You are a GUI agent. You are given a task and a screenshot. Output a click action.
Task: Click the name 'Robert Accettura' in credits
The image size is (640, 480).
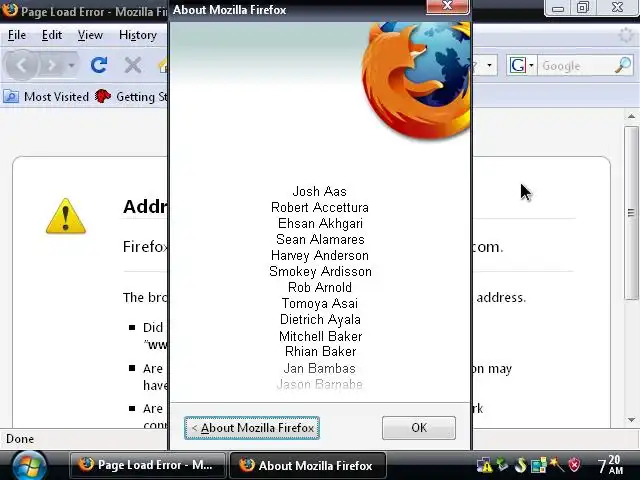click(x=320, y=207)
